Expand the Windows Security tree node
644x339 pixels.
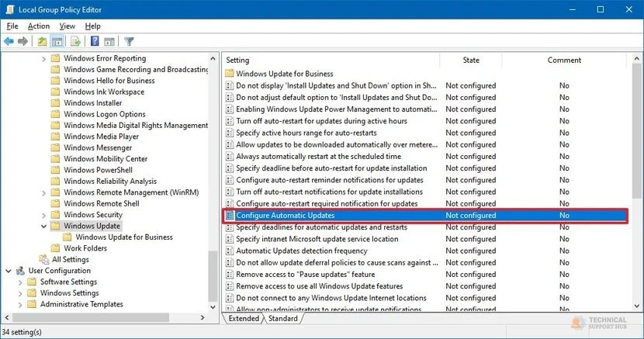43,215
